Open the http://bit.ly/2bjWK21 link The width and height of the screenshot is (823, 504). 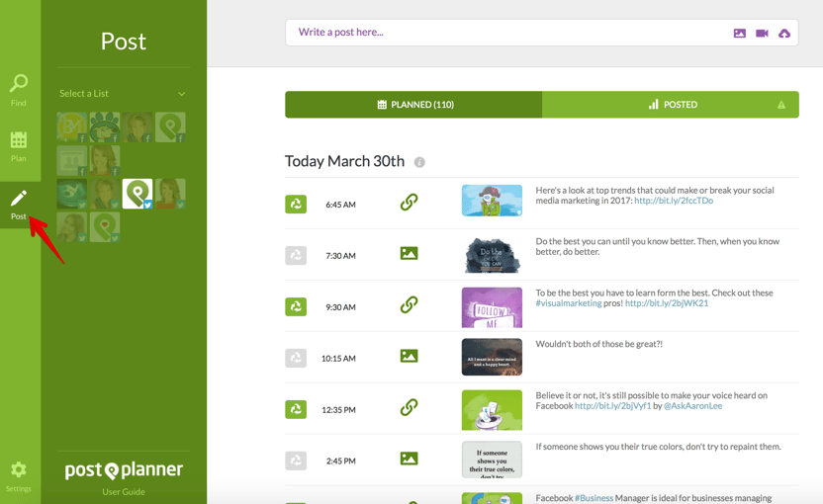click(x=667, y=303)
